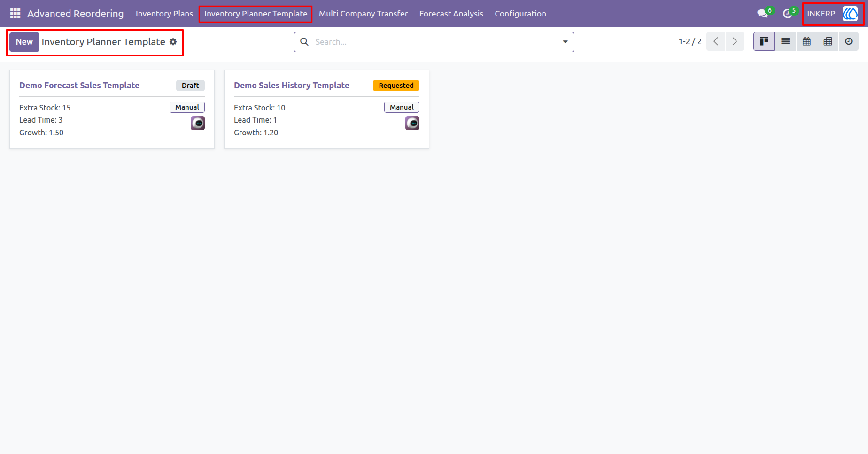Click the "Extra Stock: 15" text
The width and height of the screenshot is (868, 454).
45,108
